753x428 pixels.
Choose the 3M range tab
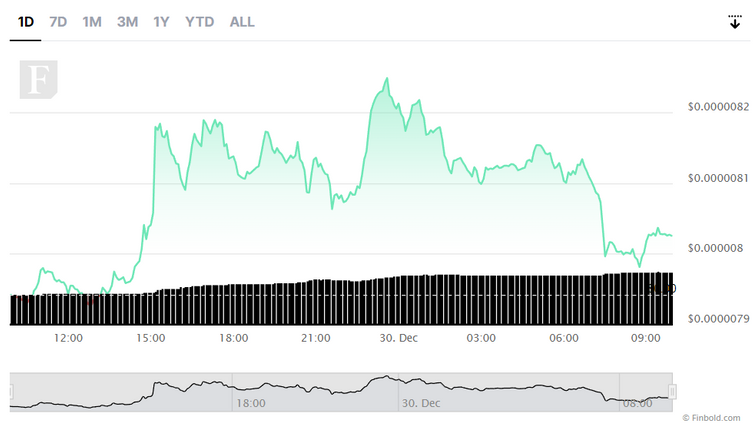[x=127, y=22]
